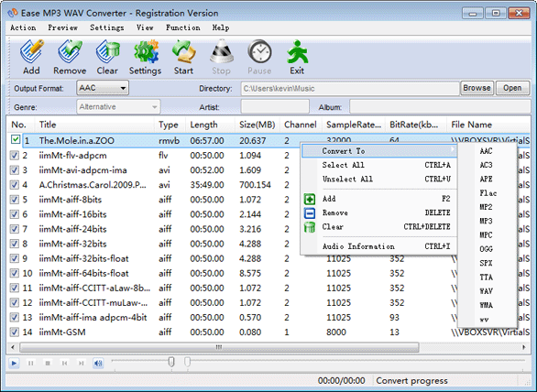Click the Remove toolbar icon
Screen dimensions: 537x392
(x=70, y=52)
